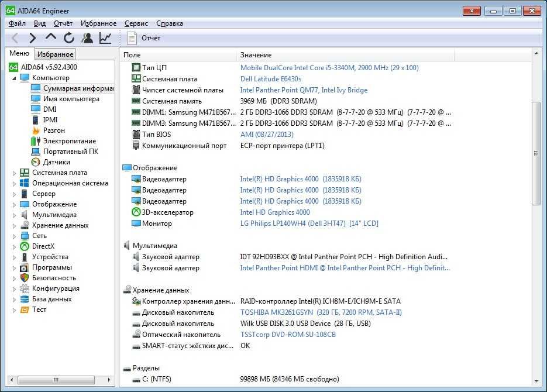
Task: Go up one level with the Up arrow
Action: 50,37
